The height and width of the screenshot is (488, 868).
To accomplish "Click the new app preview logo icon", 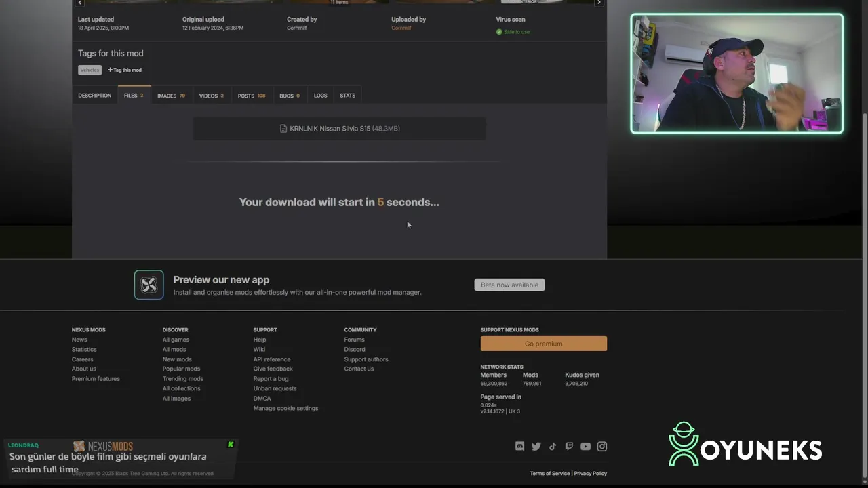I will point(149,285).
